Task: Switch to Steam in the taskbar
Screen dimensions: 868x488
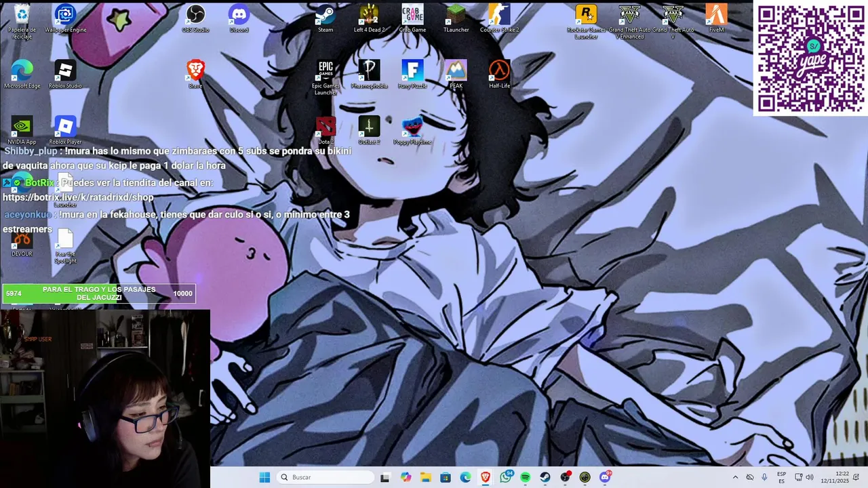Action: click(545, 477)
